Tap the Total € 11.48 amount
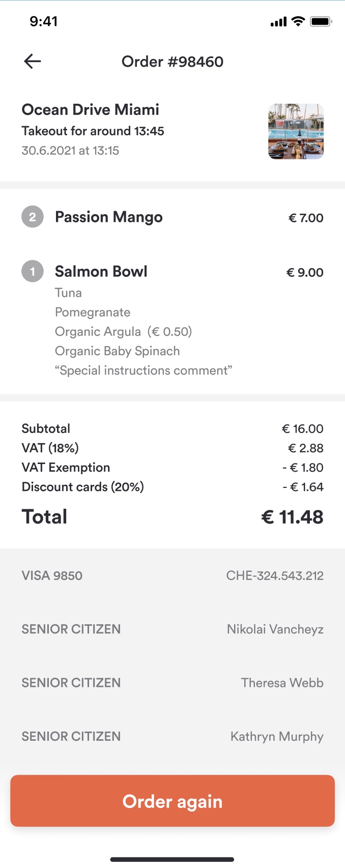This screenshot has width=345, height=868. (292, 517)
